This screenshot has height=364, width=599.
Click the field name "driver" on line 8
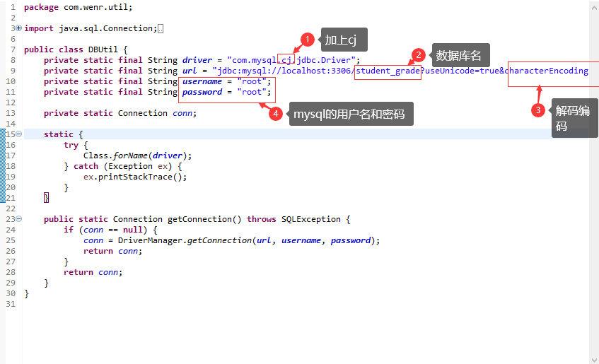197,60
